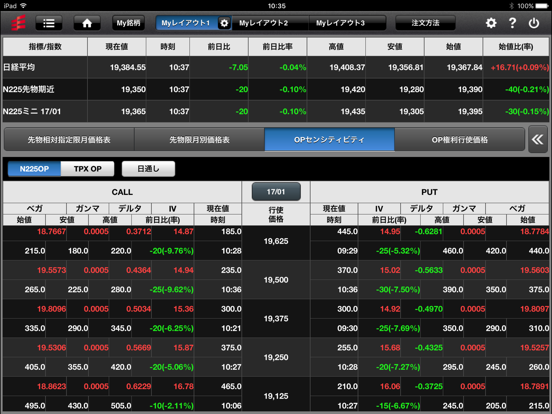Tap call IV value 14.87

coord(183,232)
